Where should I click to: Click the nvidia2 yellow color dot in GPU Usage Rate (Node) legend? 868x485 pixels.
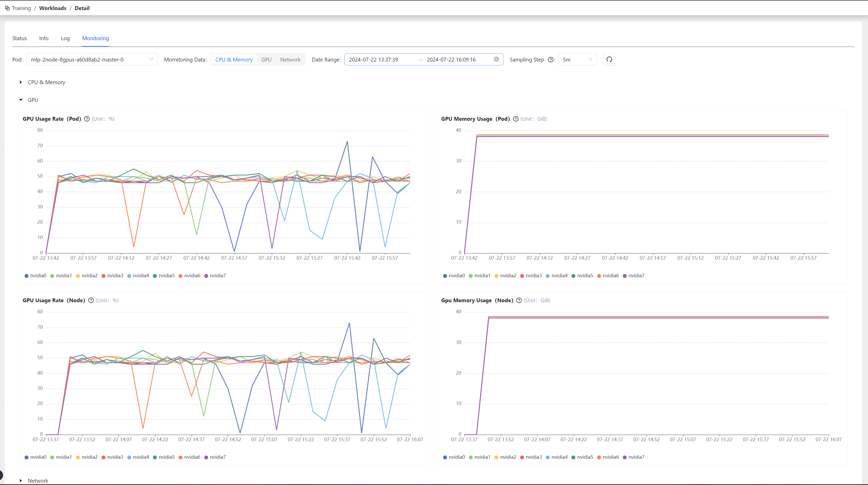tap(78, 457)
